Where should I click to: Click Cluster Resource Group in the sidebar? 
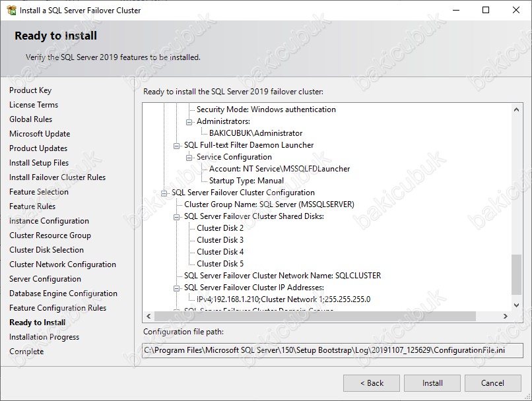point(50,235)
